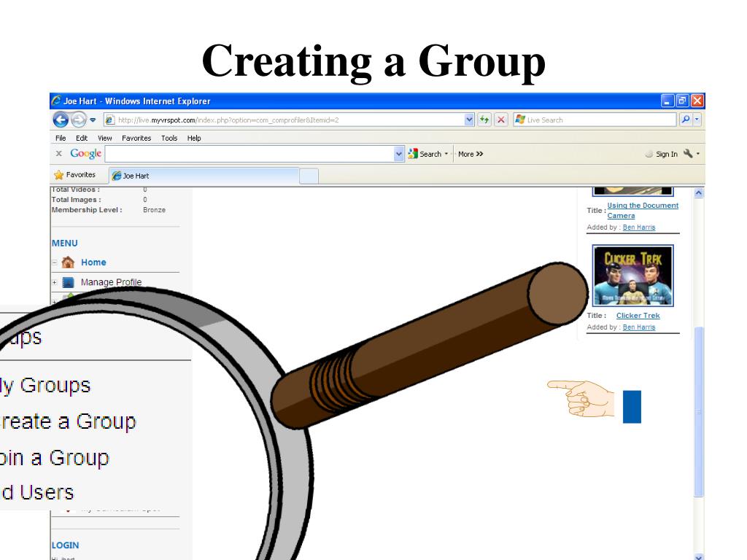
Task: Open the Tools menu
Action: click(x=169, y=138)
